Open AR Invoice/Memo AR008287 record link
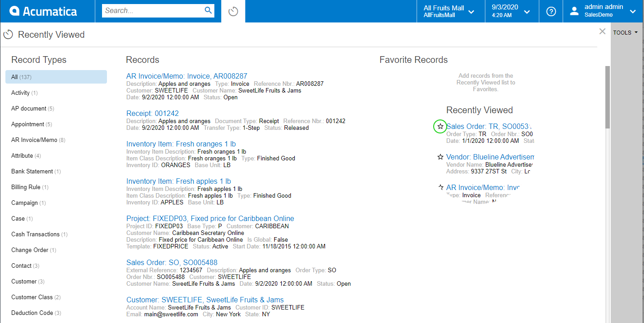 click(187, 76)
